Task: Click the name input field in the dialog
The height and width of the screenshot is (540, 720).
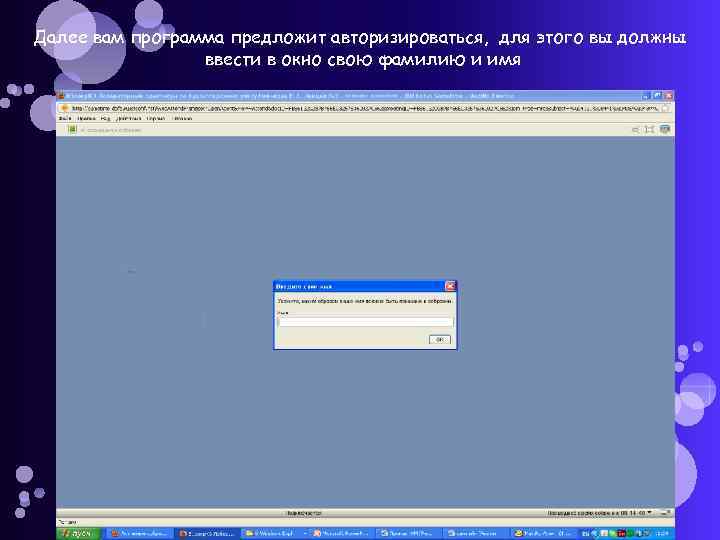Action: pos(366,322)
